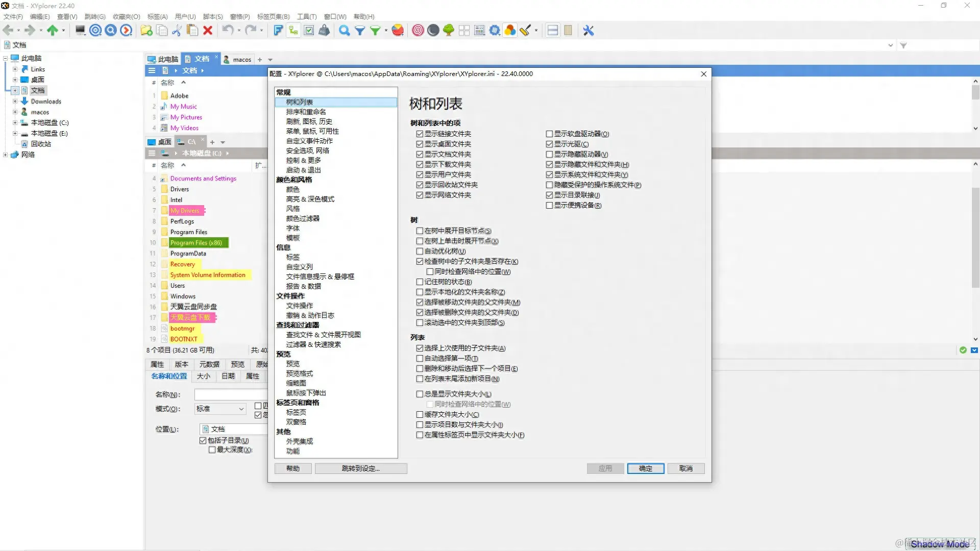Open Find Files magnifier icon
The image size is (980, 551).
(345, 31)
